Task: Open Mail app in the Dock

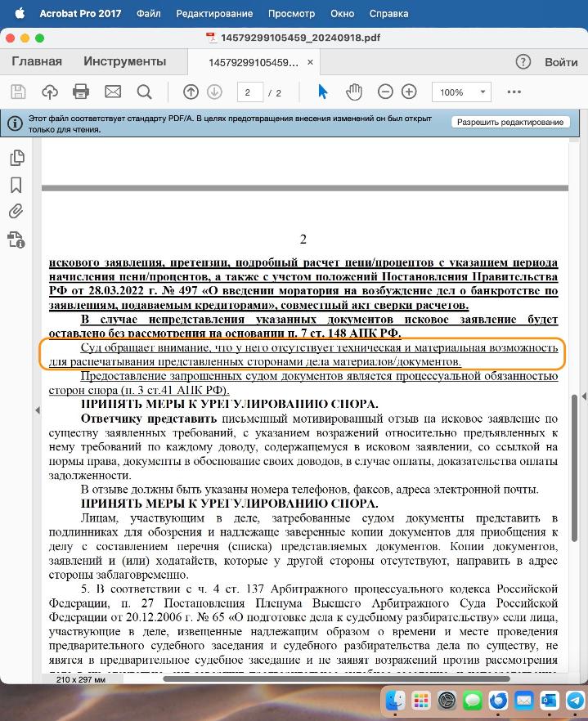Action: 523,701
